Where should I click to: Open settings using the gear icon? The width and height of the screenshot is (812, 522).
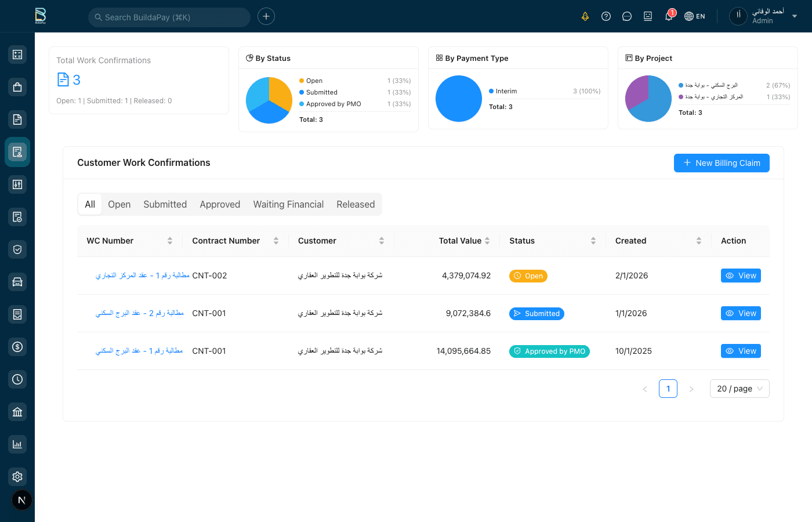click(x=17, y=476)
